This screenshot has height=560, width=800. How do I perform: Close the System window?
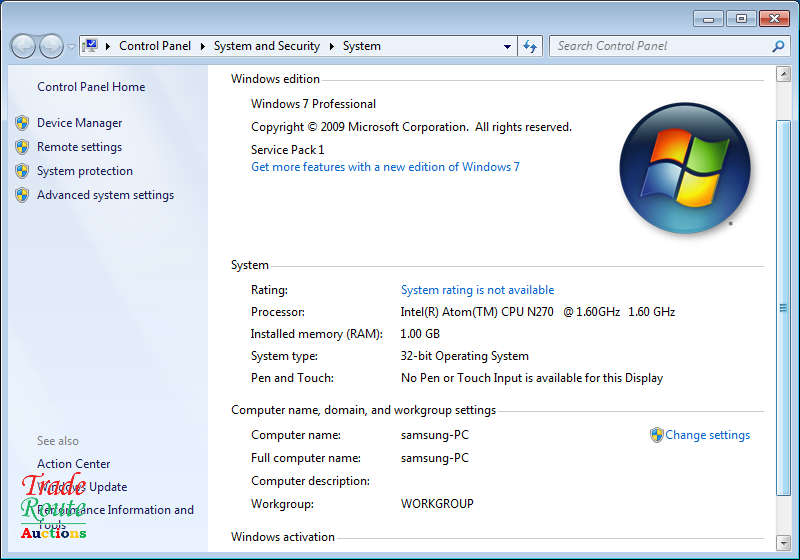point(774,19)
